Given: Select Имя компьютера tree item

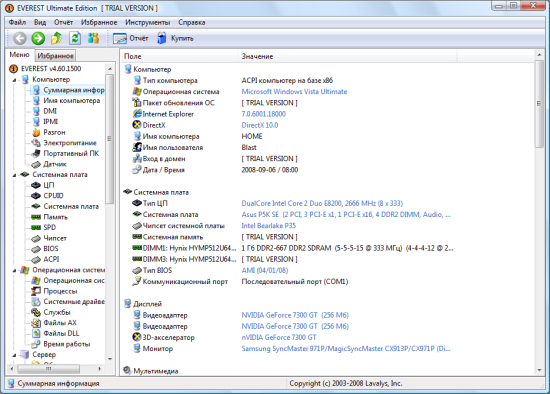Looking at the screenshot, I should 67,101.
